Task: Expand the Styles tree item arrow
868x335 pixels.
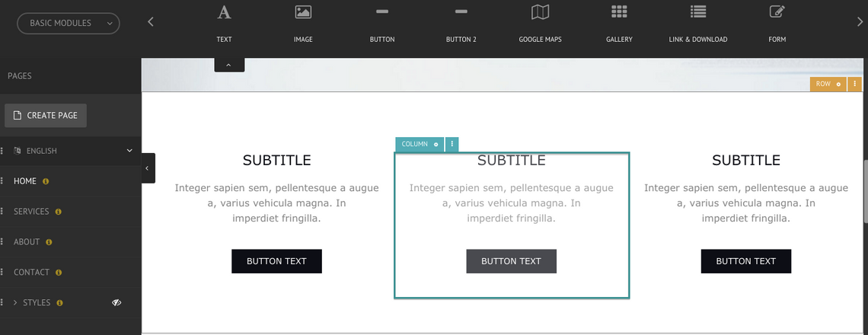Action: tap(15, 302)
